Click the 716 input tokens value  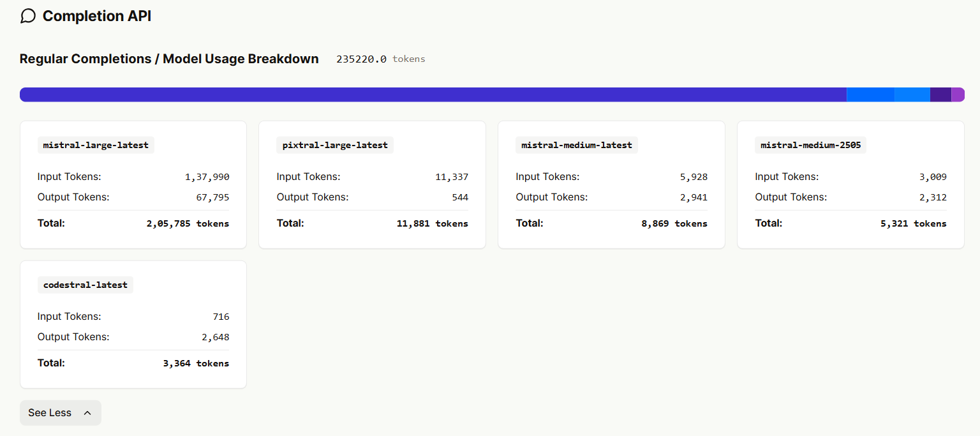click(x=221, y=317)
